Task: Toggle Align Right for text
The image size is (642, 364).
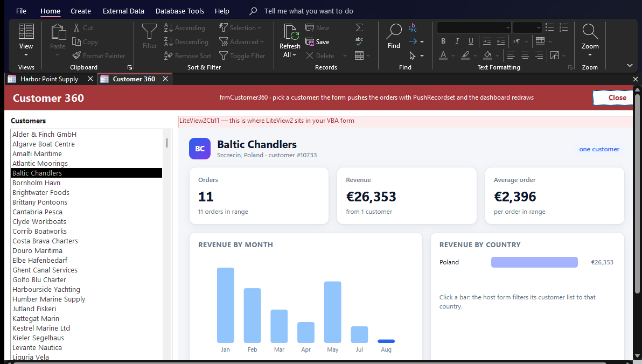Action: click(x=539, y=55)
